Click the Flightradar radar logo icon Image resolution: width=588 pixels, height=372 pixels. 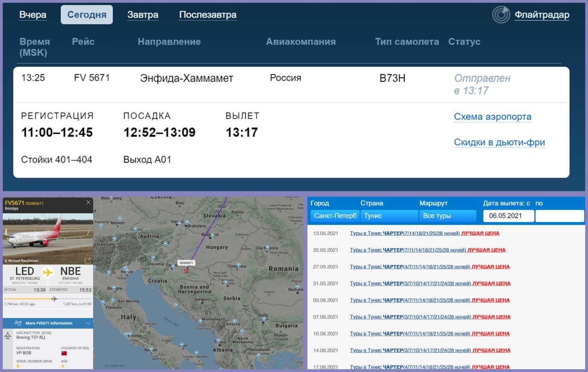501,15
